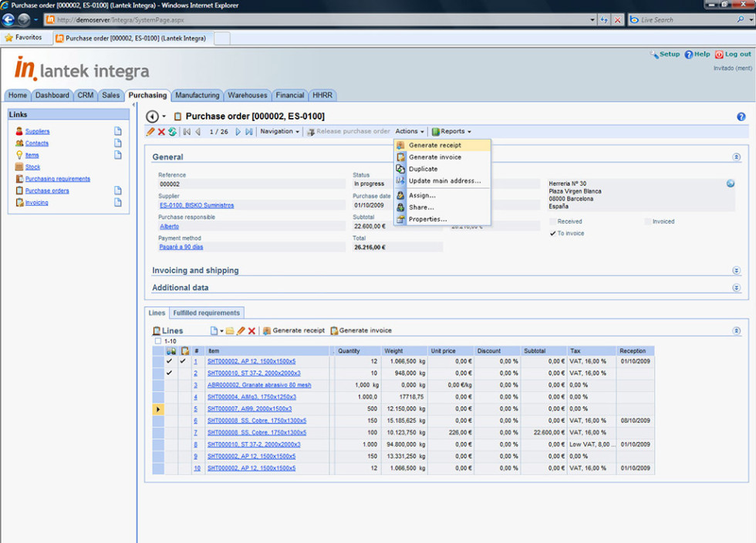The height and width of the screenshot is (543, 756).
Task: Open the Navigation dropdown
Action: (279, 132)
